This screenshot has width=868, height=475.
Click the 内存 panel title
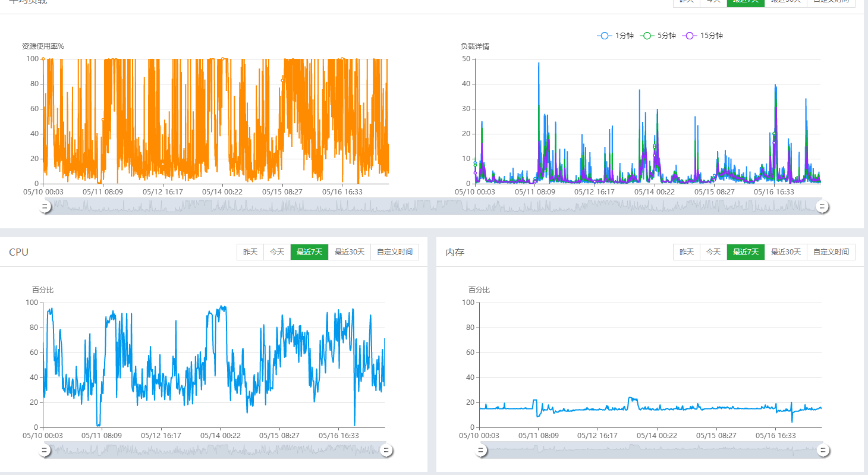[455, 252]
